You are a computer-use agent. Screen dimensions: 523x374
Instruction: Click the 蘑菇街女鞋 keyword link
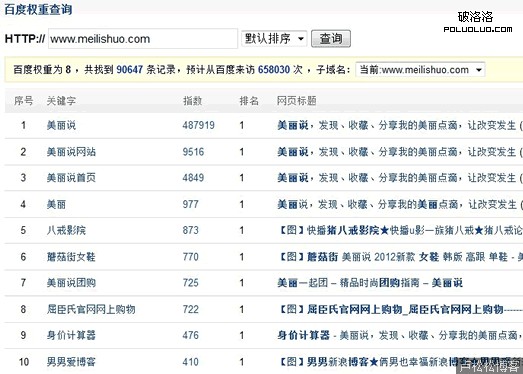tap(71, 257)
